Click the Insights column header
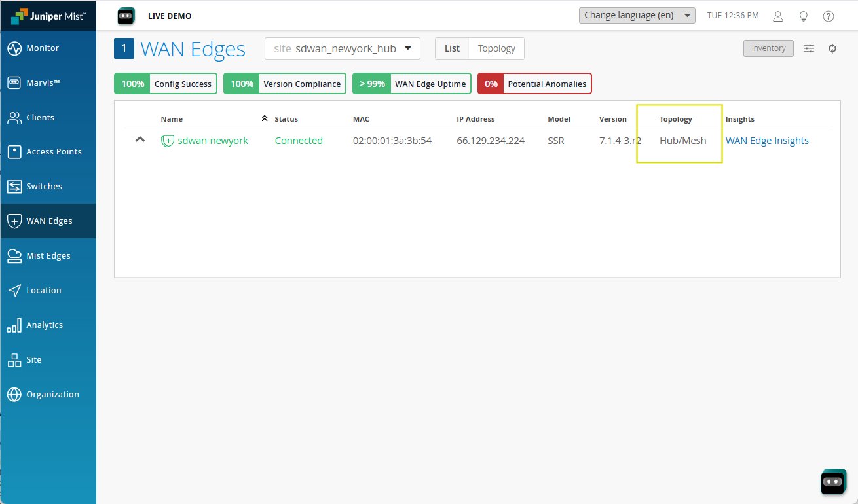Screen dimensions: 858x504 [x=740, y=119]
